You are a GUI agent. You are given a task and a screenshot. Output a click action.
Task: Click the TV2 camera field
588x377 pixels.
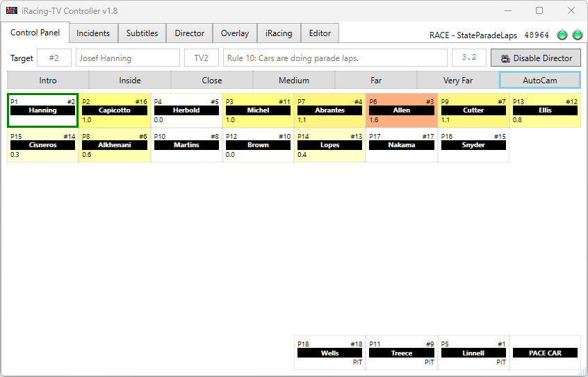[x=202, y=58]
